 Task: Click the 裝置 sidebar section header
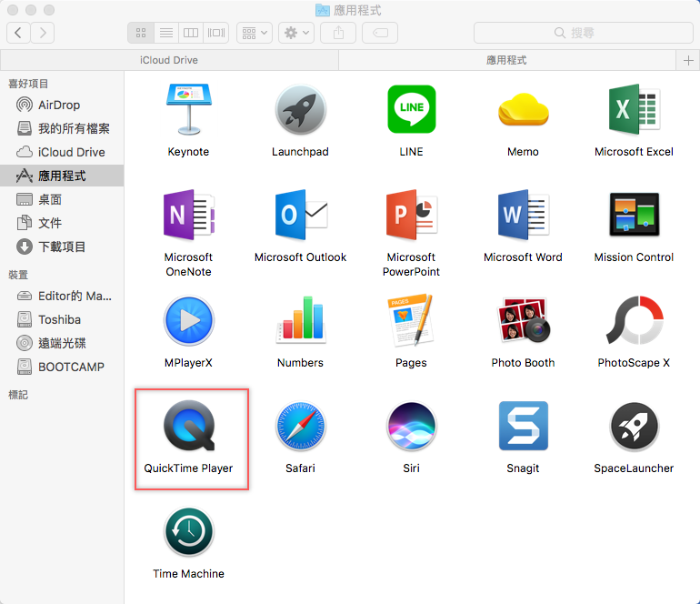[x=18, y=275]
